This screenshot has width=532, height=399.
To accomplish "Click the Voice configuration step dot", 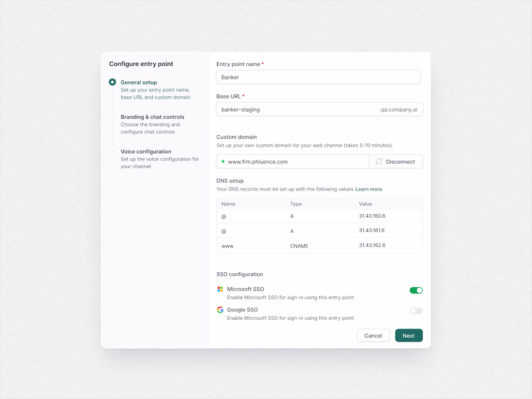I will coord(112,151).
